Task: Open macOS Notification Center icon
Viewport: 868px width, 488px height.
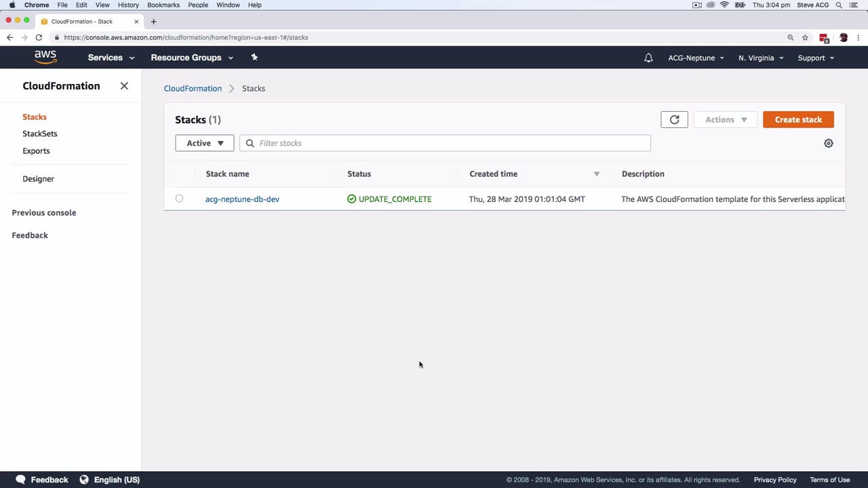Action: click(855, 5)
